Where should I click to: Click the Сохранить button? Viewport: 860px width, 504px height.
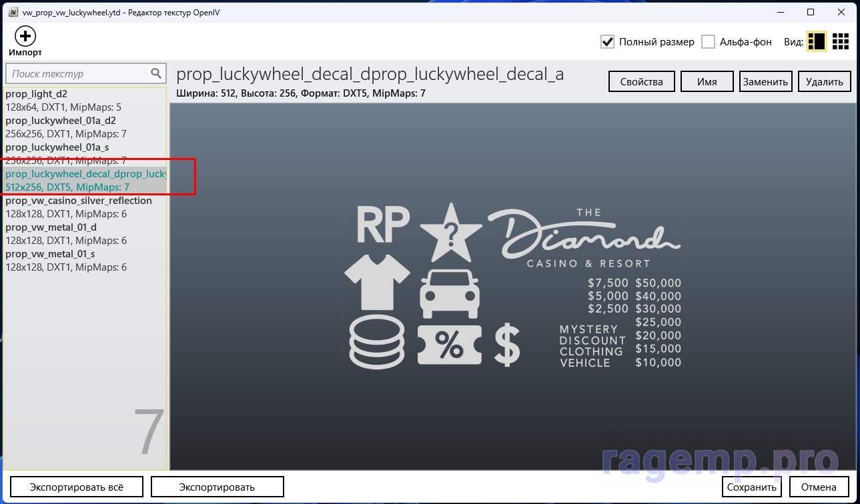pyautogui.click(x=752, y=487)
